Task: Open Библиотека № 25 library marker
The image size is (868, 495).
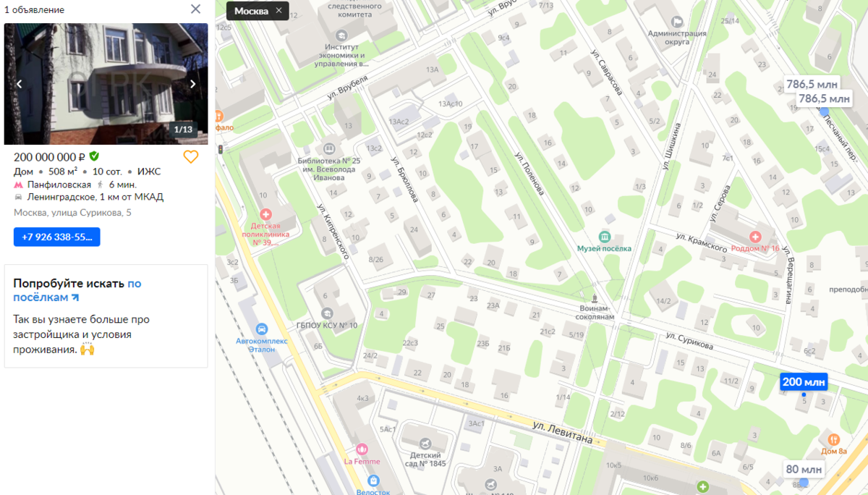Action: coord(329,148)
